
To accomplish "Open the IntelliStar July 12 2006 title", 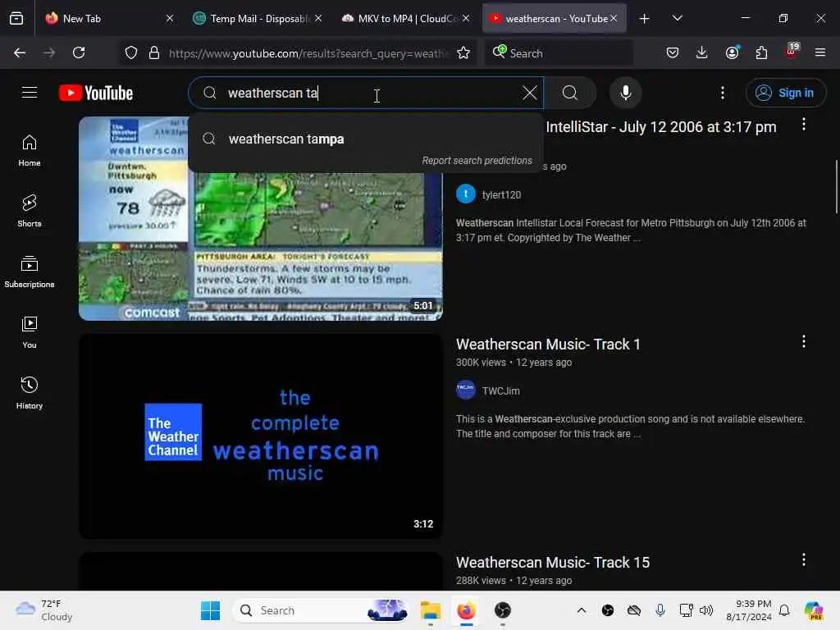I will 661,127.
